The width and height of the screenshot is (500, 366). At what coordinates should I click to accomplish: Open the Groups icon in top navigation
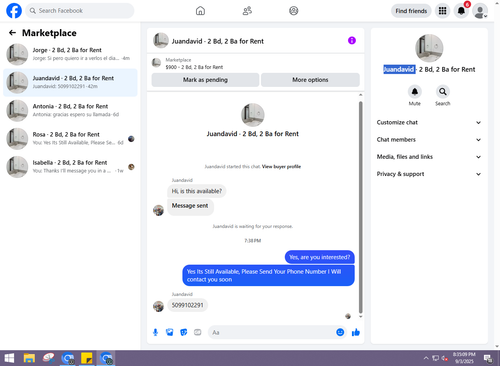coord(294,11)
